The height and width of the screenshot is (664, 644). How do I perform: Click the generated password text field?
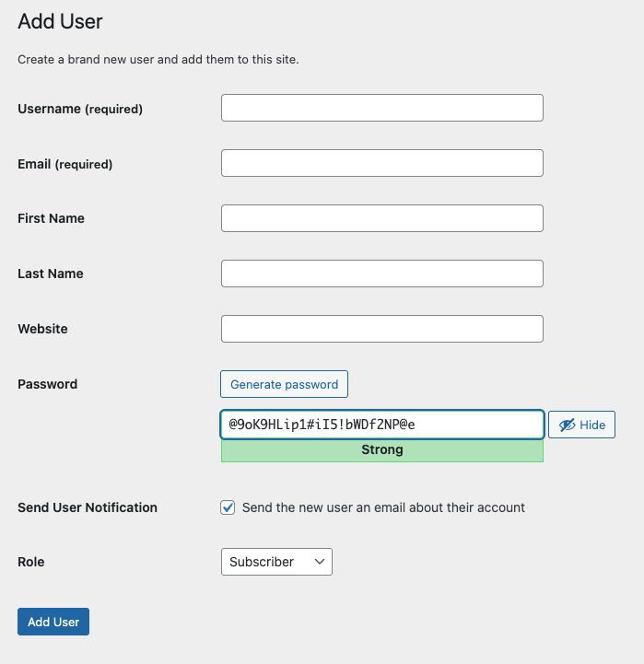382,425
